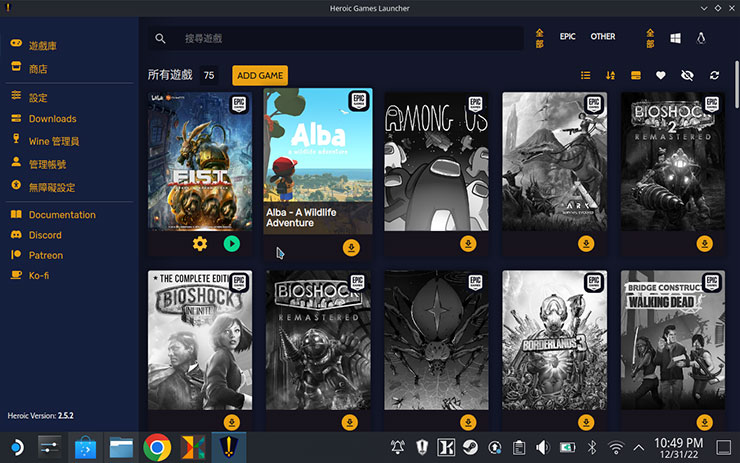Open the Discover store taskbar icon
This screenshot has width=740, height=463.
85,447
